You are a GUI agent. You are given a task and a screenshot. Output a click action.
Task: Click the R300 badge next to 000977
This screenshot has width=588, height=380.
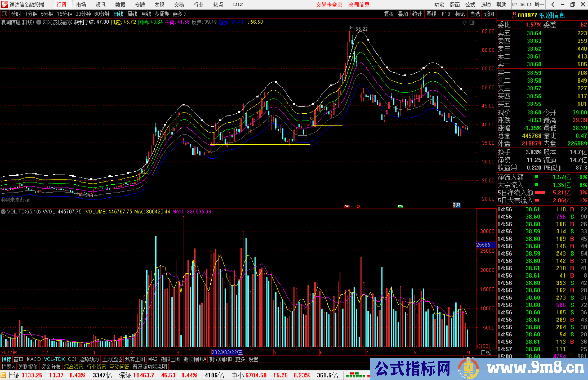(x=514, y=16)
